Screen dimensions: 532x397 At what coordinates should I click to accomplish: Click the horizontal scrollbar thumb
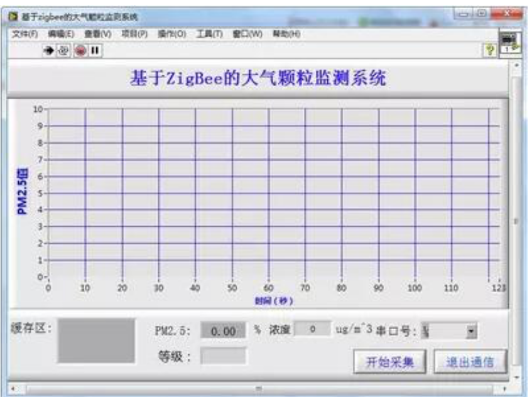259,389
